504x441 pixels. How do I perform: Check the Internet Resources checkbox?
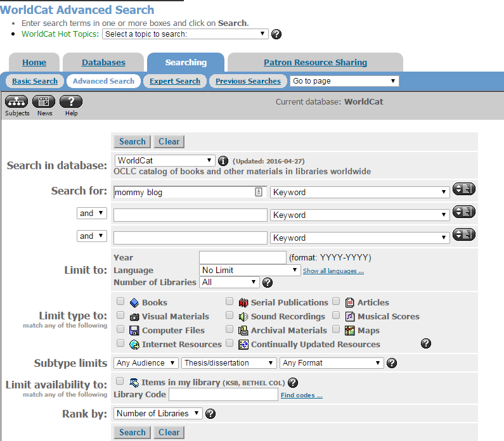[120, 343]
